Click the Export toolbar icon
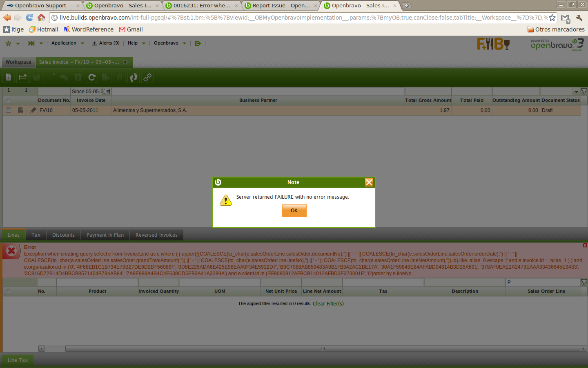This screenshot has height=368, width=588. (106, 77)
